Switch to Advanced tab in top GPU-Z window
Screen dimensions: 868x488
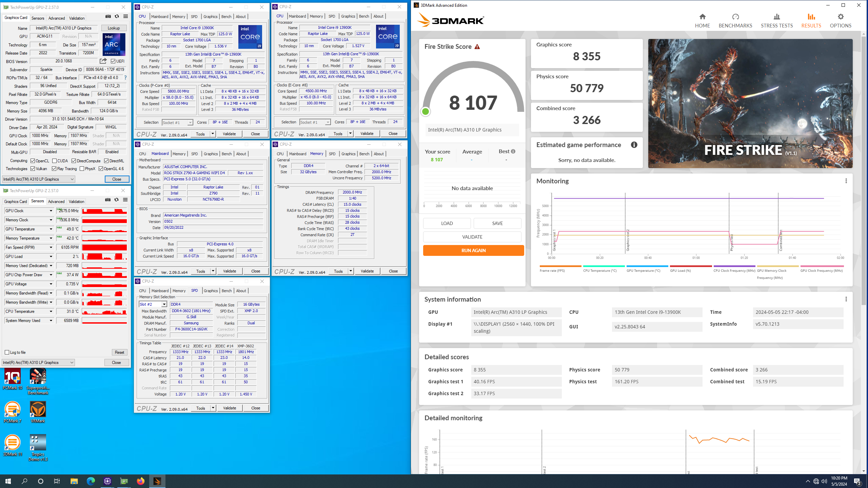(57, 18)
